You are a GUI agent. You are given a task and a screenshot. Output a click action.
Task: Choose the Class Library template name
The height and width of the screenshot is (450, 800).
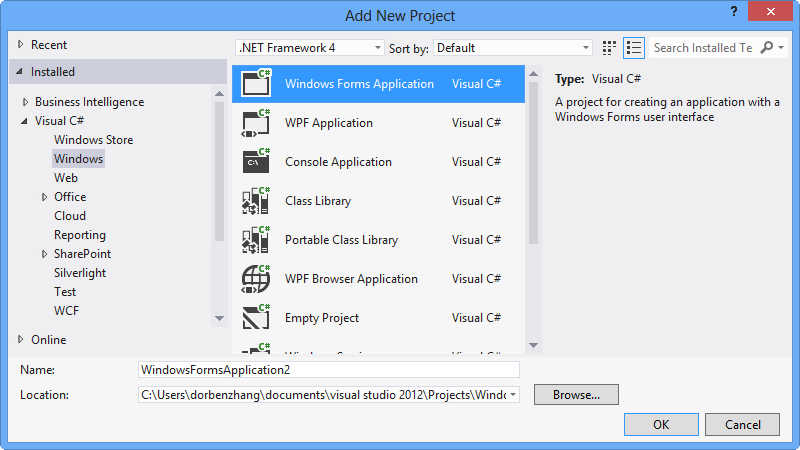click(318, 201)
